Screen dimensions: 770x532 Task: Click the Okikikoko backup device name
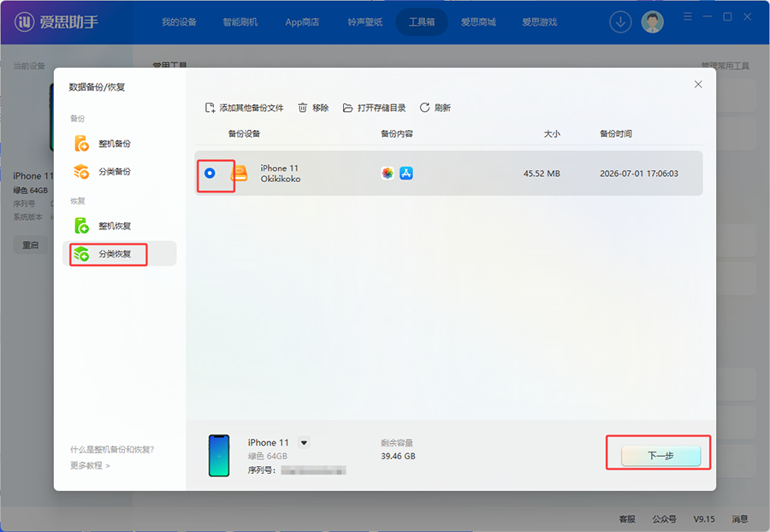(281, 179)
